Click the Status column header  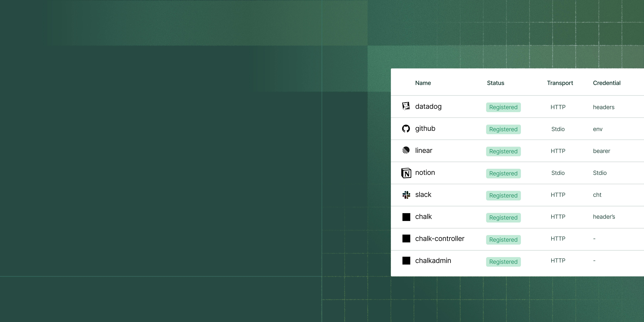pos(496,83)
